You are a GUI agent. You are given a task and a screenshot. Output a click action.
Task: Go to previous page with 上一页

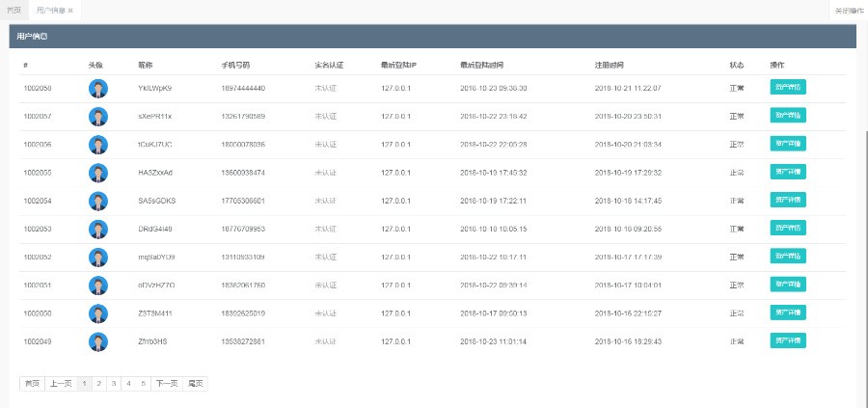[61, 384]
